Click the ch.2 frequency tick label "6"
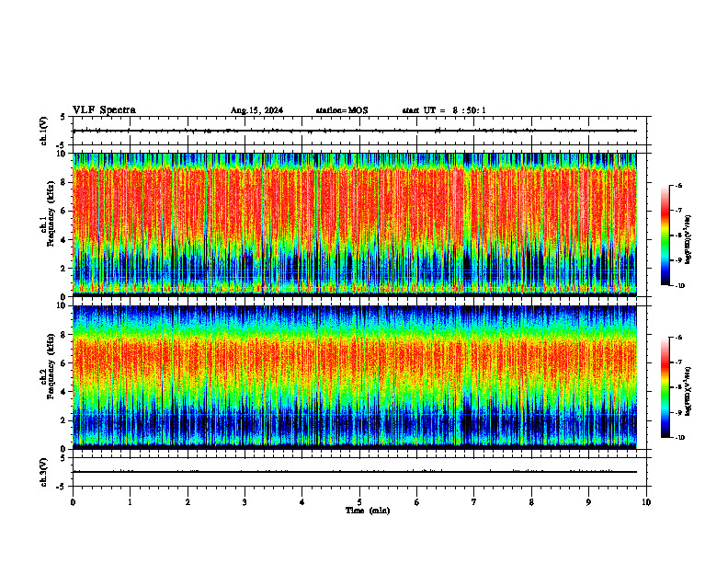 (x=64, y=363)
